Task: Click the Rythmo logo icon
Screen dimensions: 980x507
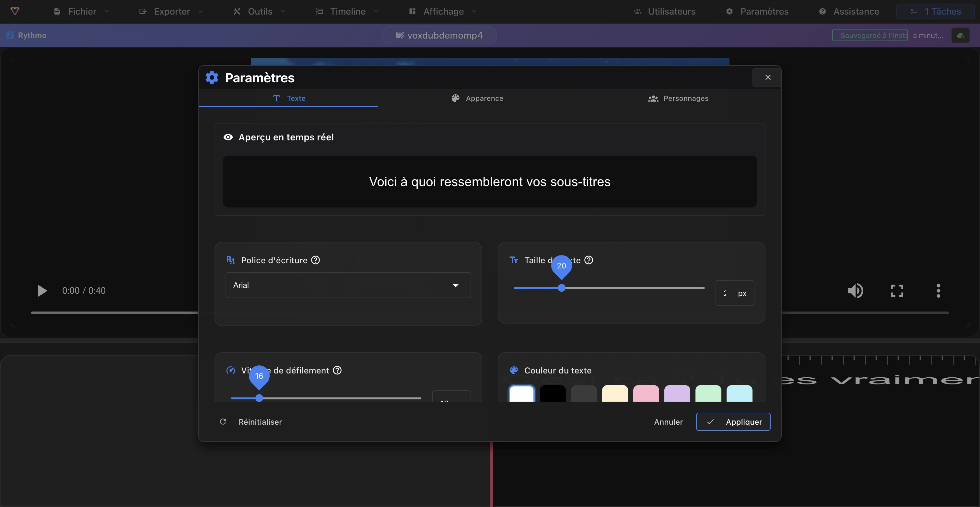Action: click(x=10, y=35)
